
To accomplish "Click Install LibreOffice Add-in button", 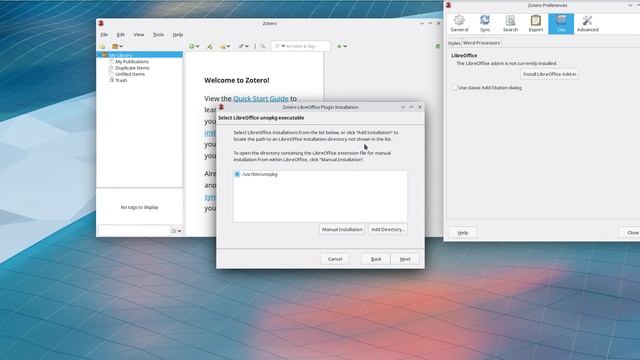I will click(549, 74).
